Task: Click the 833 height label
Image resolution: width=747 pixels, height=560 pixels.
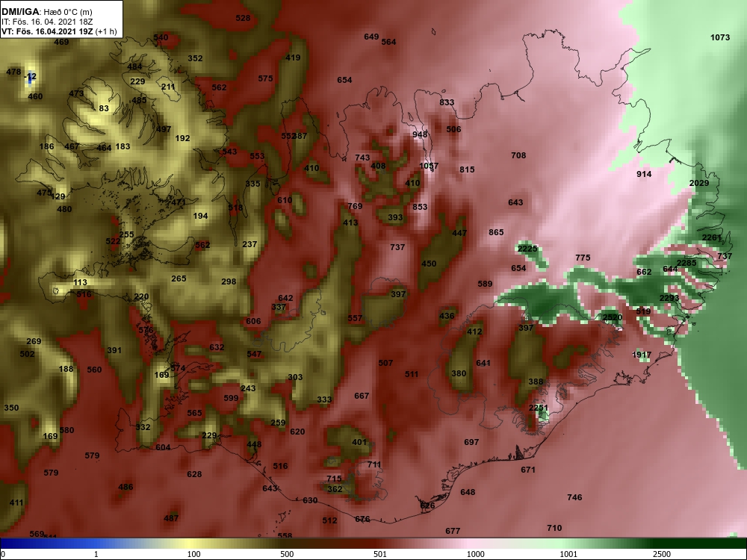Action: pyautogui.click(x=447, y=102)
